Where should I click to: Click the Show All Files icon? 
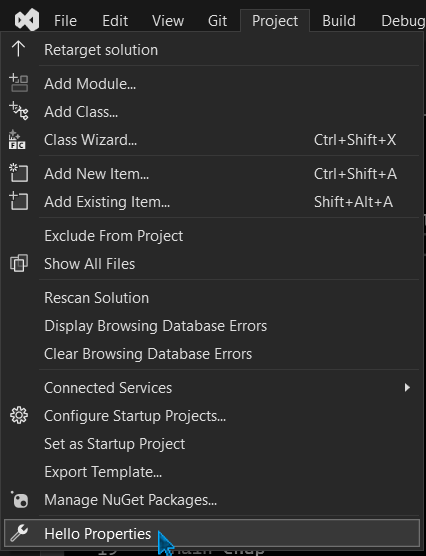[18, 263]
